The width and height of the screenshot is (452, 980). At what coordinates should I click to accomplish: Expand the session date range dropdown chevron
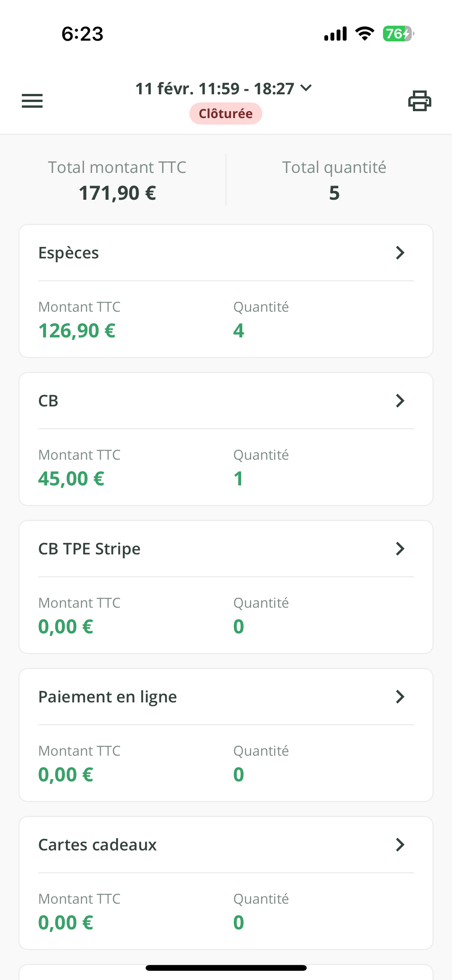pos(306,88)
